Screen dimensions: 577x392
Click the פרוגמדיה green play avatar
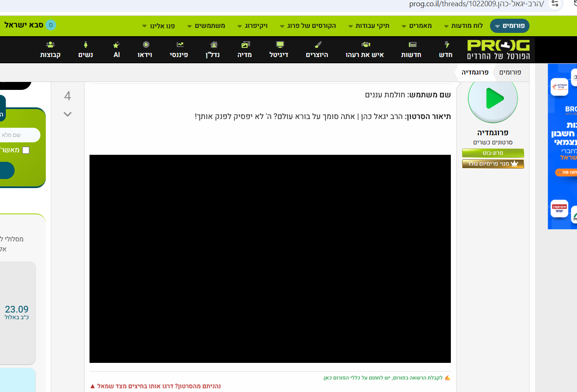coord(493,99)
